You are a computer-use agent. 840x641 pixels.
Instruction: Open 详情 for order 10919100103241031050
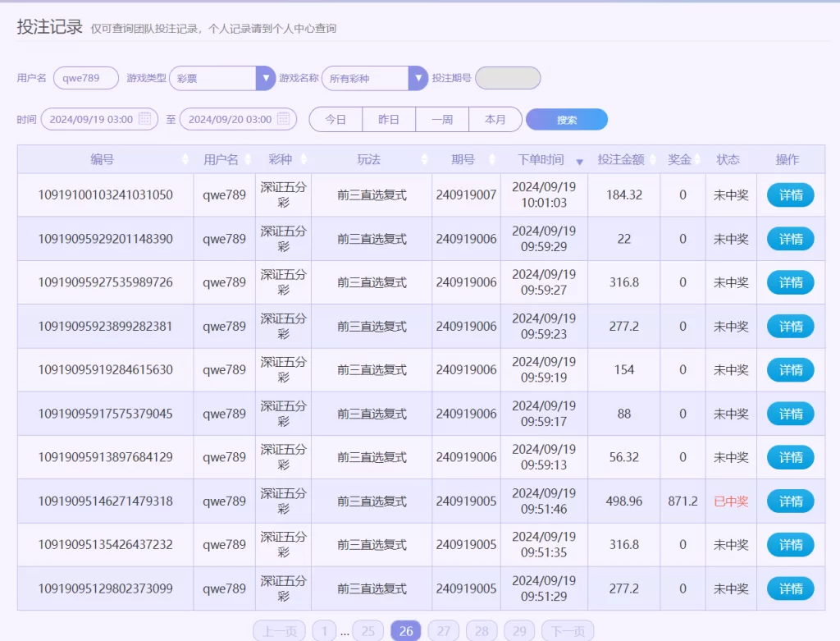(791, 195)
